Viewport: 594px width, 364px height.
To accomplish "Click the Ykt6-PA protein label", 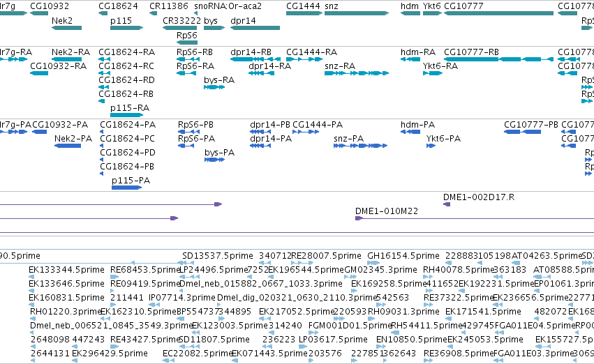I will click(x=443, y=139).
